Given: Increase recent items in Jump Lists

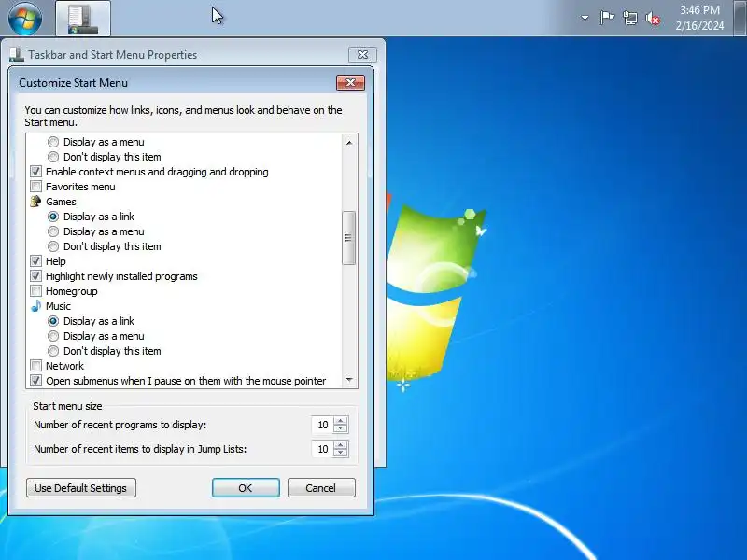Looking at the screenshot, I should click(x=340, y=445).
